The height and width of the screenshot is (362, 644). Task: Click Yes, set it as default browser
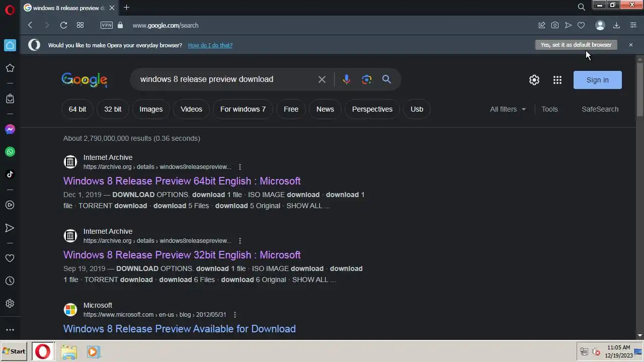point(576,45)
